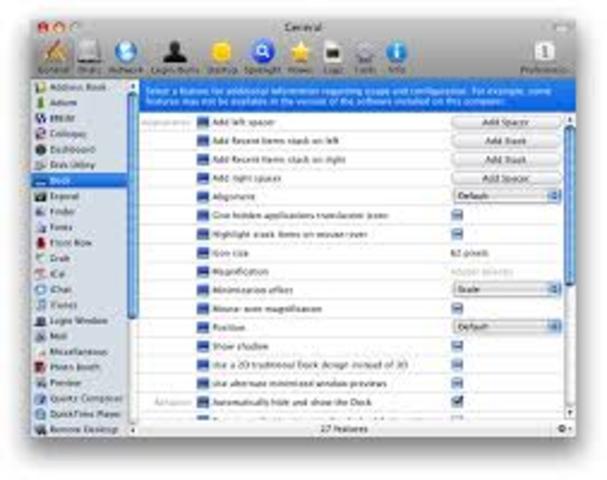Toggle the Show shadow checkbox
Image resolution: width=607 pixels, height=480 pixels.
[x=457, y=345]
